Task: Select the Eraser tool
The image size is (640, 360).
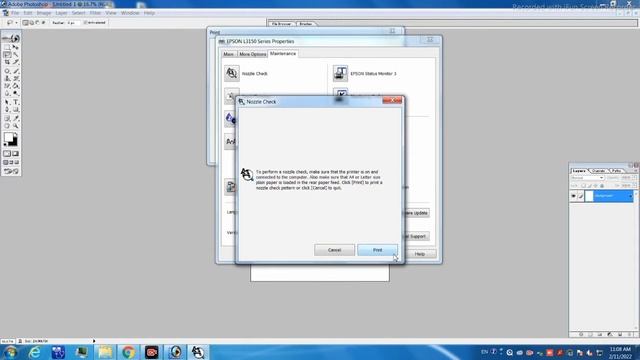Action: coord(7,86)
